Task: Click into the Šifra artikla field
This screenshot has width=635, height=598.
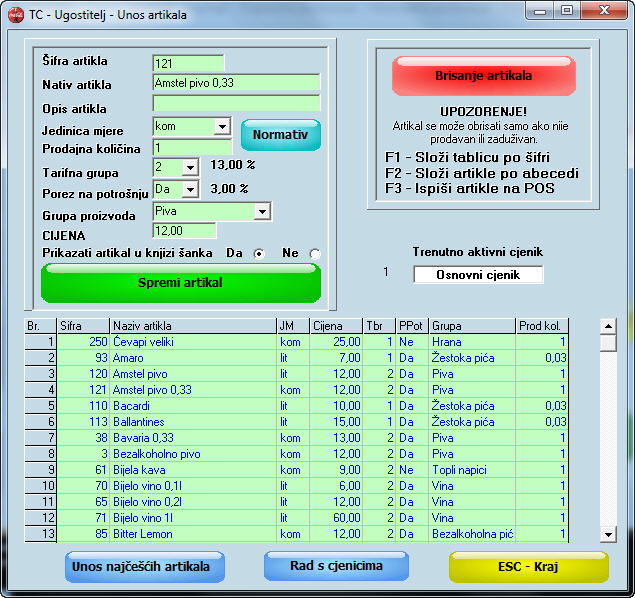Action: 188,63
